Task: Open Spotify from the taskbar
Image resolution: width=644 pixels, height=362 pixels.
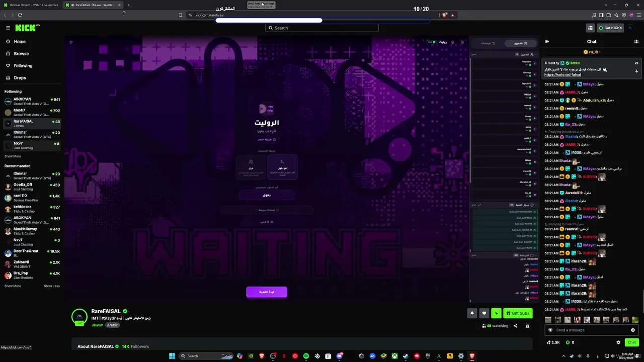Action: pos(306,356)
